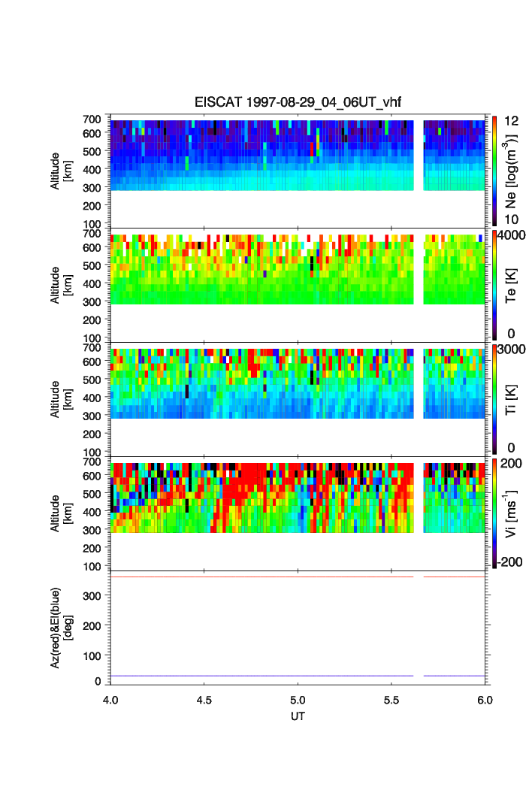The image size is (532, 799).
Task: Click the blue elevation line in bottom panel
Action: coord(298,676)
